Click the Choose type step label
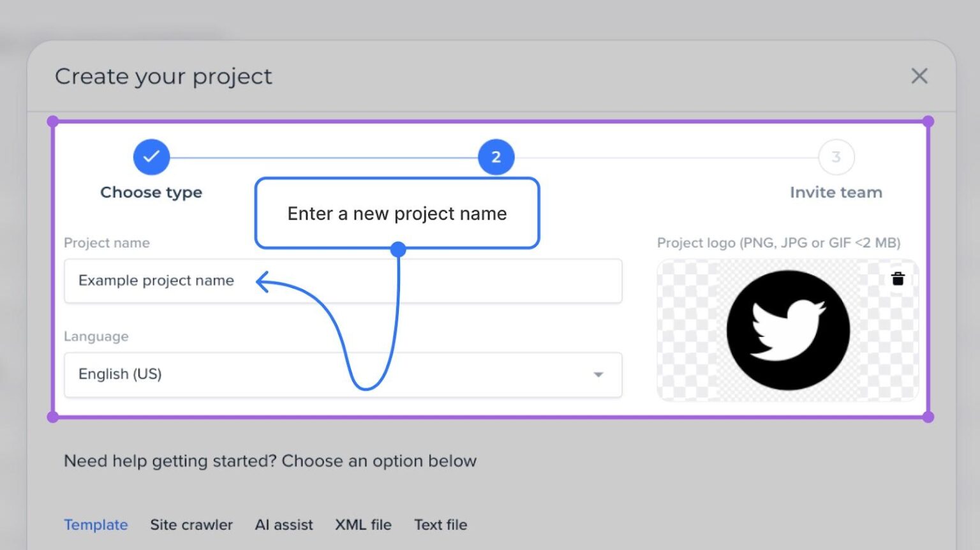980x550 pixels. point(151,192)
